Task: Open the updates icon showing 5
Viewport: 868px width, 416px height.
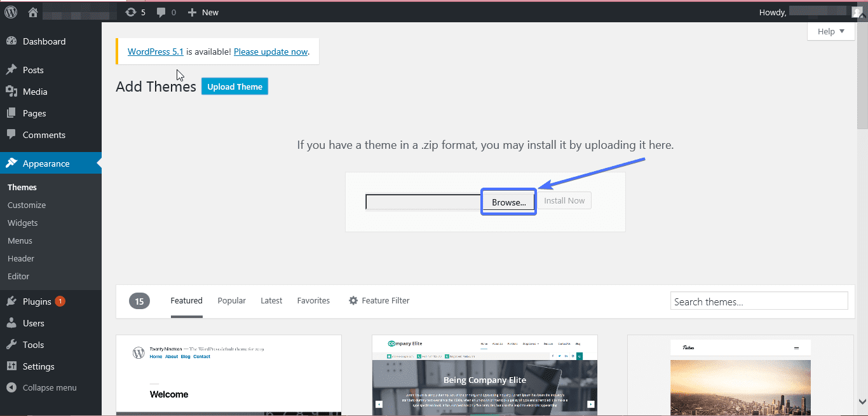Action: point(135,12)
